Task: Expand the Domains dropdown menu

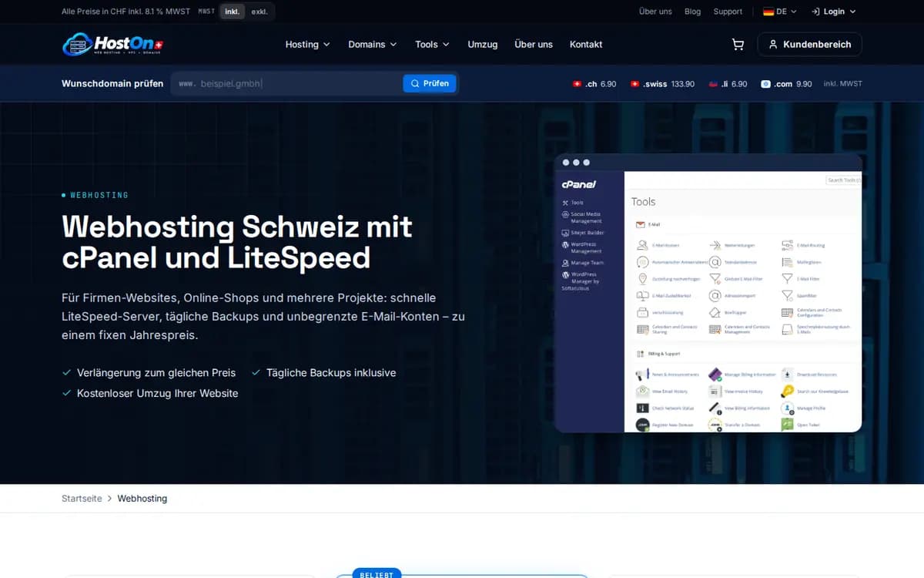Action: pos(373,45)
